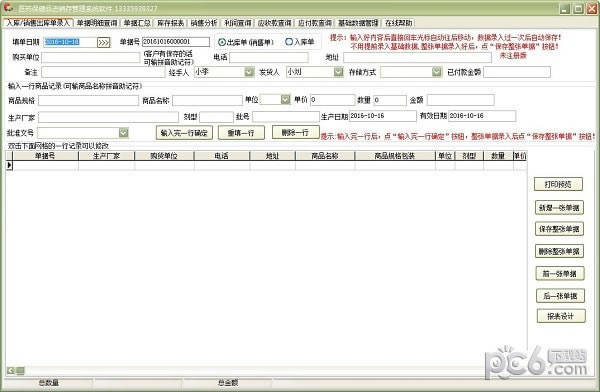This screenshot has height=392, width=600.
Task: Click the 有效日期 date field
Action: tap(482, 116)
